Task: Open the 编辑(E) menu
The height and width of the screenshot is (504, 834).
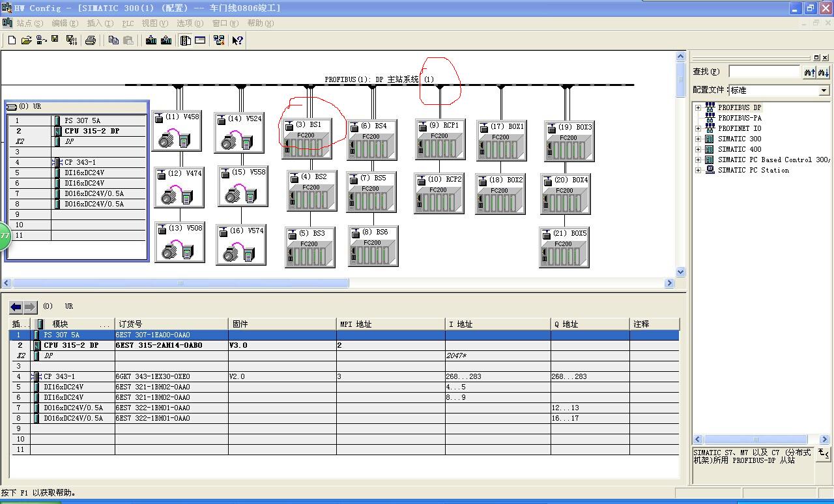Action: click(x=65, y=23)
